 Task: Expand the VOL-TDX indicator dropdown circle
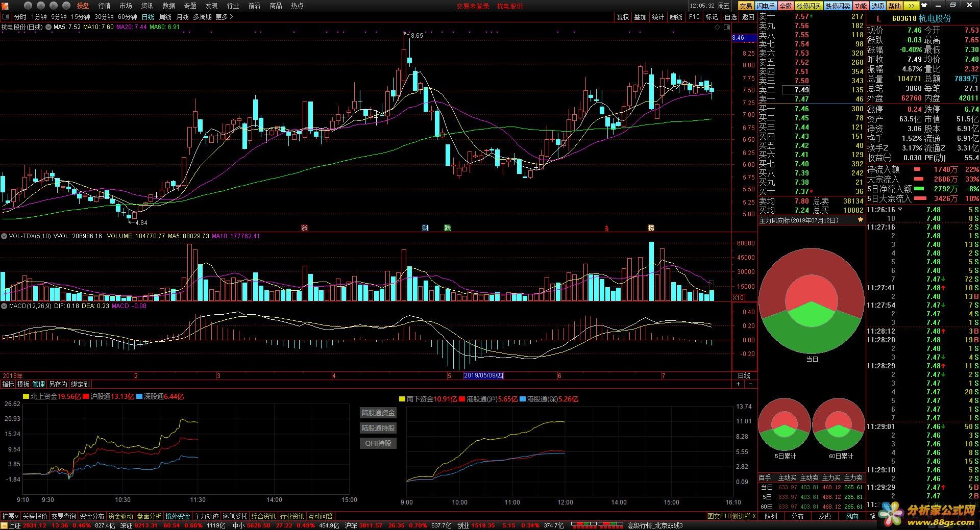(4, 236)
